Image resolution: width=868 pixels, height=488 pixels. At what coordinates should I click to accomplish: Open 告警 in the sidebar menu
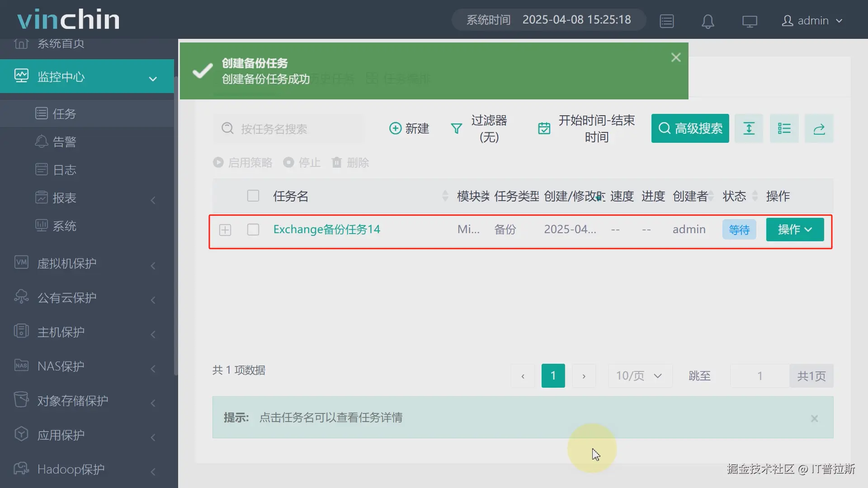[x=64, y=142]
